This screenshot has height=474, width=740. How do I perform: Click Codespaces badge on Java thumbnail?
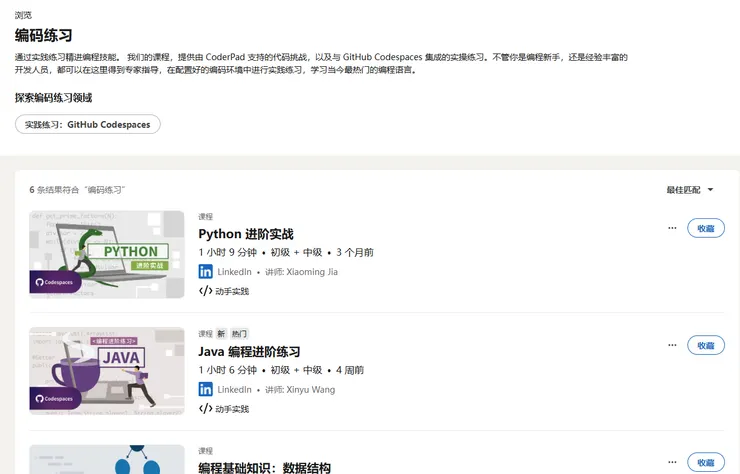tap(55, 399)
